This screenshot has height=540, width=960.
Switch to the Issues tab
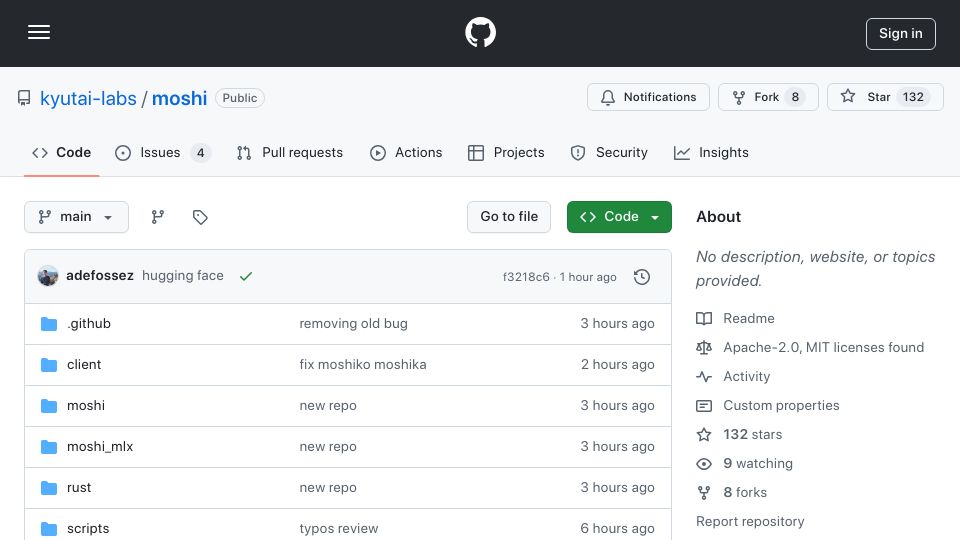(163, 152)
